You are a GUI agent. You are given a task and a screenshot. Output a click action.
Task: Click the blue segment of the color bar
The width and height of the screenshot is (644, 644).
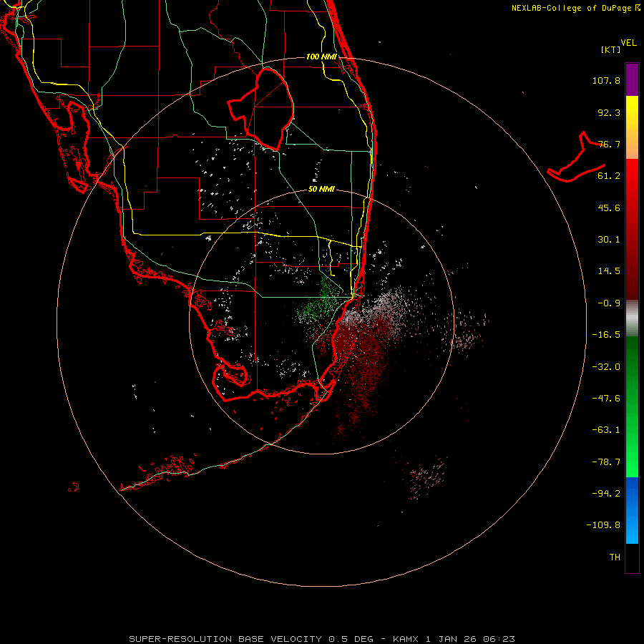pos(632,510)
